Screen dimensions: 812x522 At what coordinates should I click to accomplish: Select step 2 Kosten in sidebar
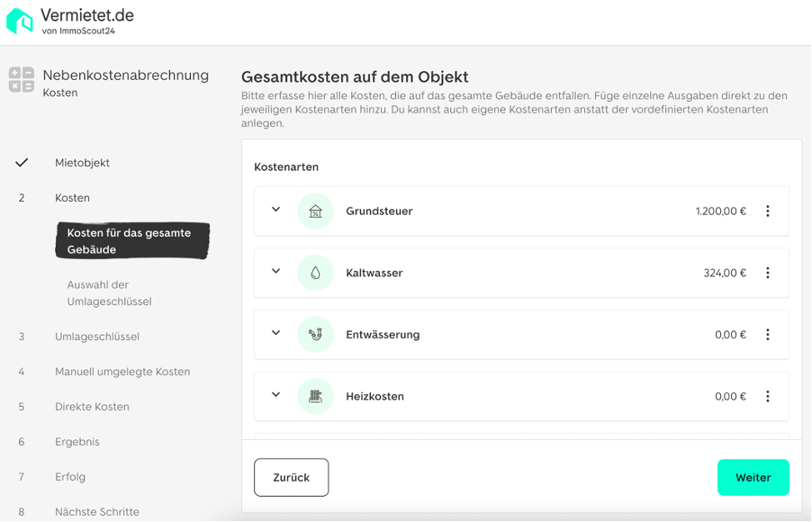click(x=73, y=198)
